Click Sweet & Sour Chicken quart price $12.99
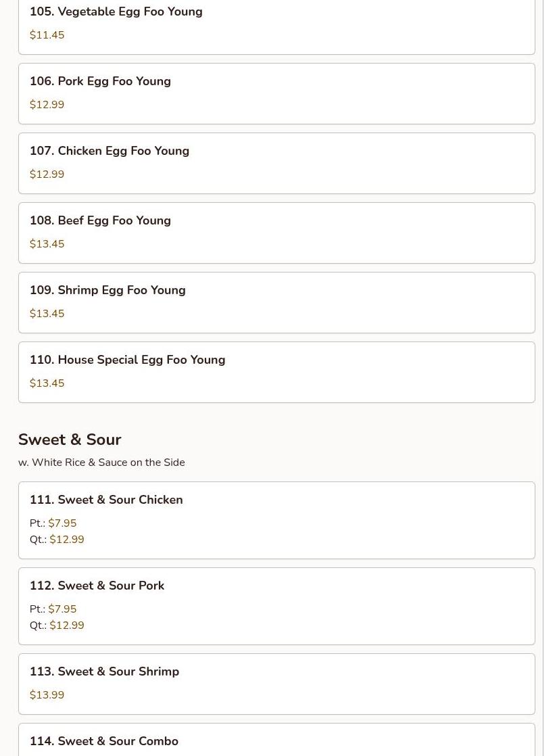 click(x=66, y=540)
